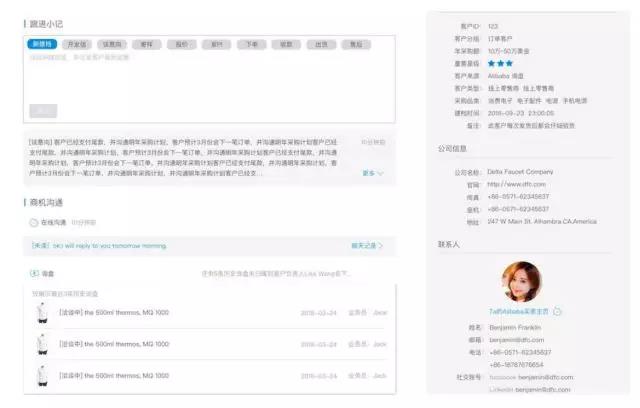The image size is (640, 408).
Task: Click the 公司信息 section heading
Action: (x=452, y=149)
